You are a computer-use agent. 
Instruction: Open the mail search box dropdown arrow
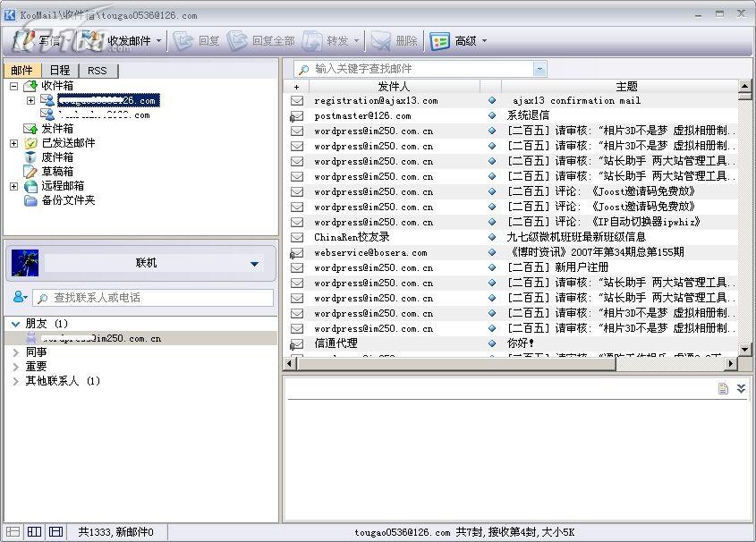[x=539, y=68]
